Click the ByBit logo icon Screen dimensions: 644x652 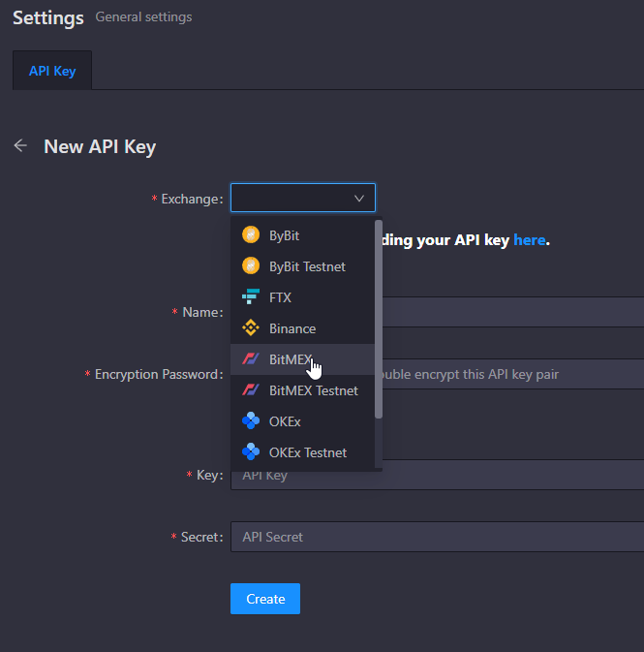click(x=251, y=235)
